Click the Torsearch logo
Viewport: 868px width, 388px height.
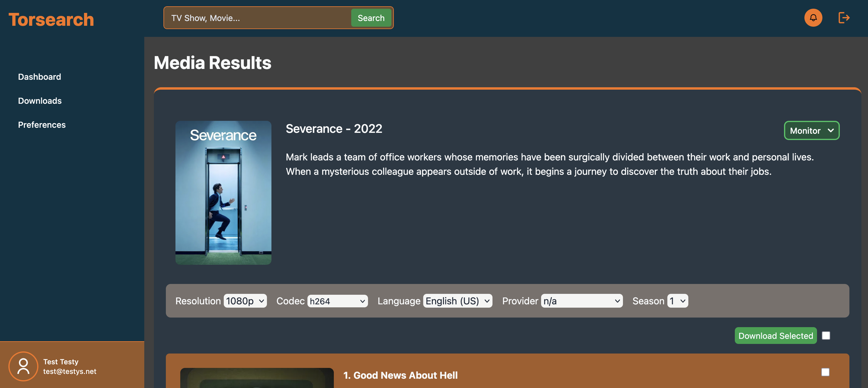point(51,19)
